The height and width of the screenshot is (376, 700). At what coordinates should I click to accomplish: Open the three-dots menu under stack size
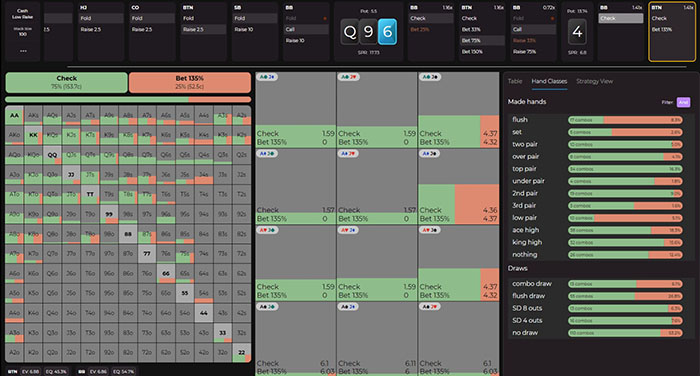23,51
